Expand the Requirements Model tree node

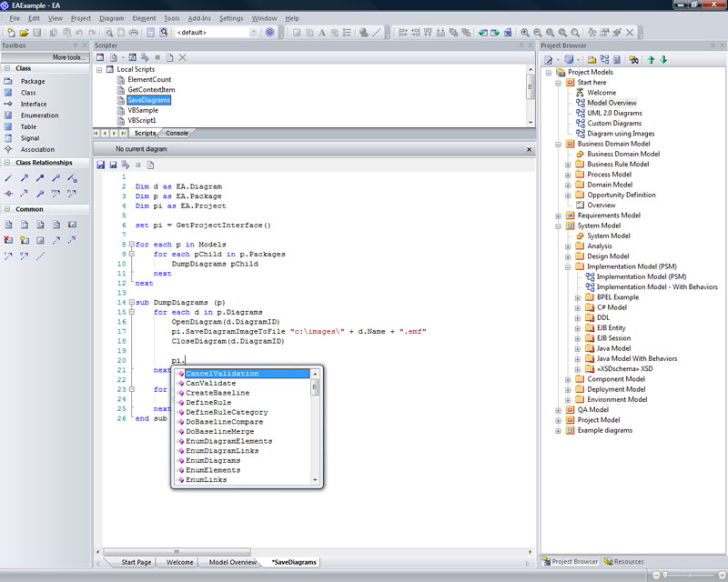(558, 216)
